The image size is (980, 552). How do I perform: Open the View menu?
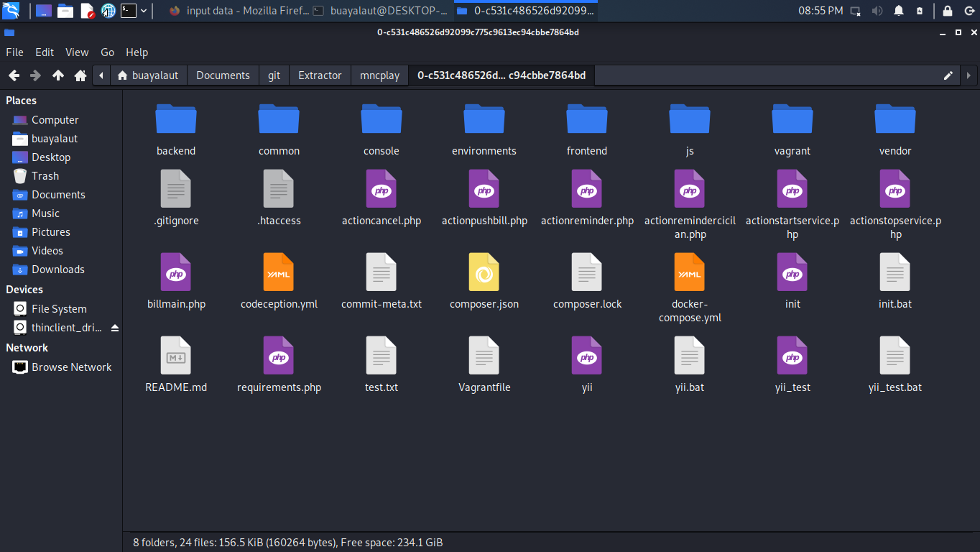pos(77,52)
